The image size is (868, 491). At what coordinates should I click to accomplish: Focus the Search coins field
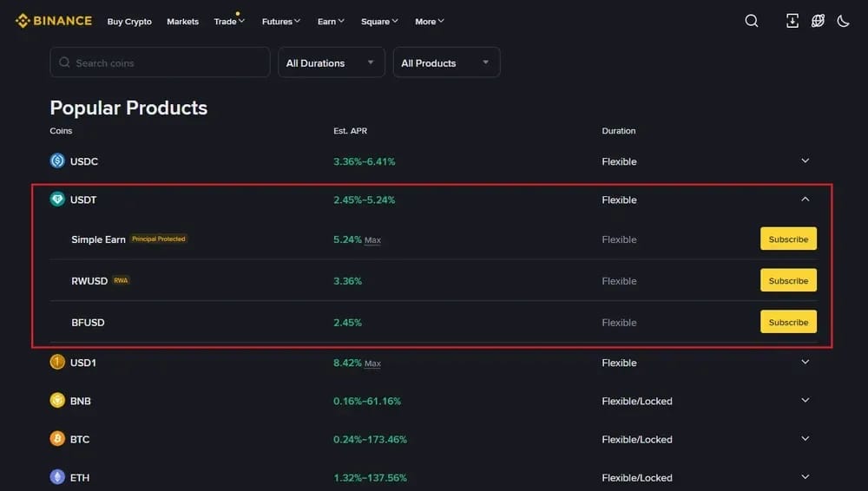coord(160,62)
